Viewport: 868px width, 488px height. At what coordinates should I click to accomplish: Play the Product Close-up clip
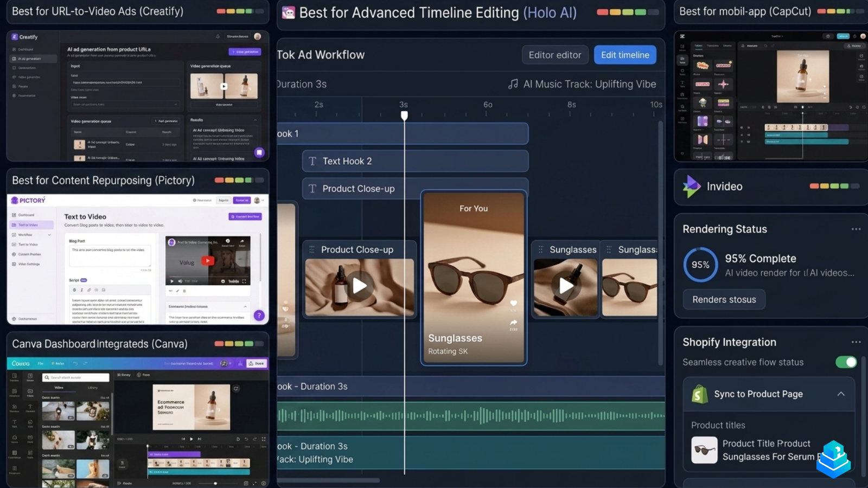360,286
